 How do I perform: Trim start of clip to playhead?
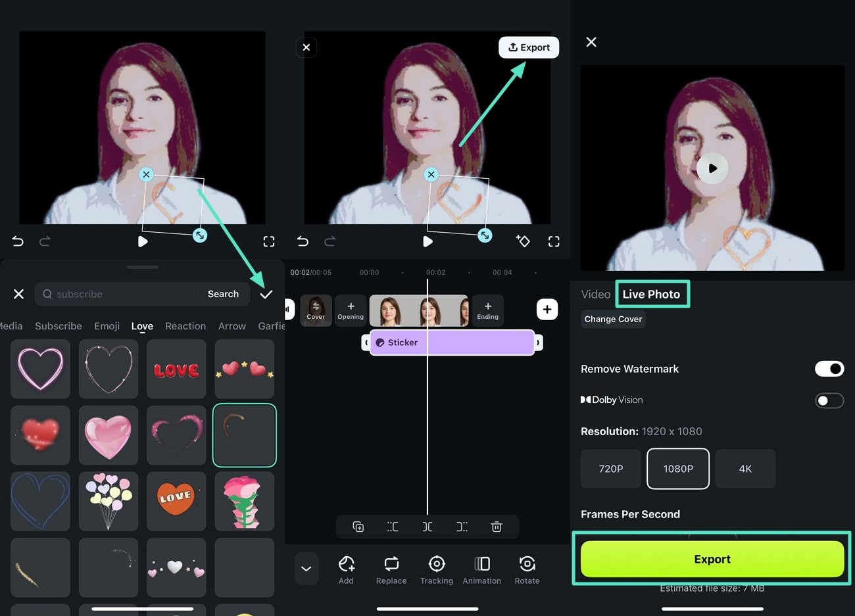[393, 527]
